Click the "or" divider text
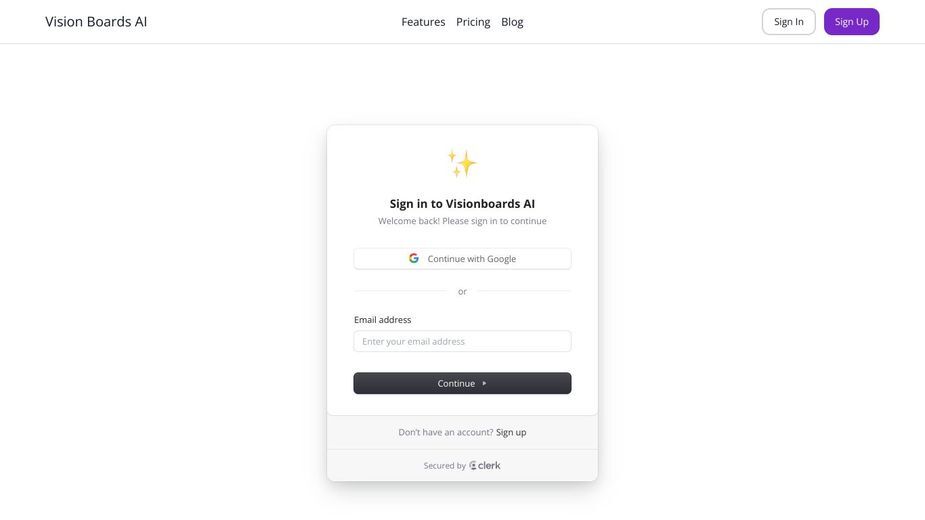The height and width of the screenshot is (520, 925). click(x=462, y=292)
